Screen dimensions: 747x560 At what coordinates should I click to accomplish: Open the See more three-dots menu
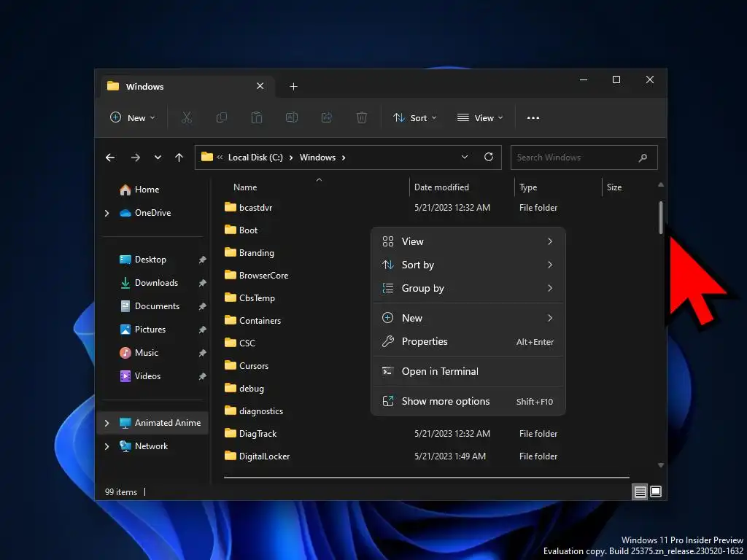pyautogui.click(x=533, y=118)
